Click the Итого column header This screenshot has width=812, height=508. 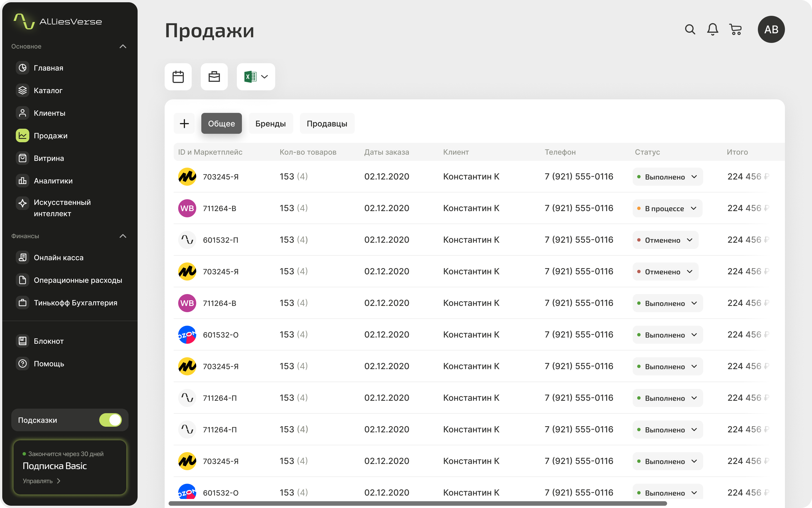737,152
